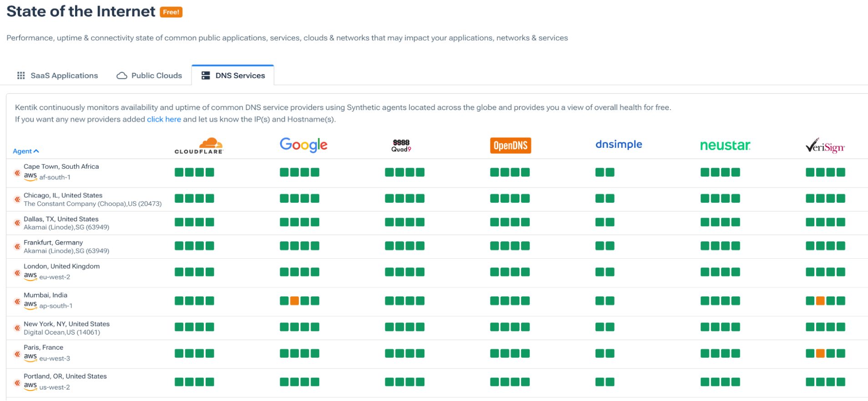The width and height of the screenshot is (868, 401).
Task: Expand the New York agent row chevron
Action: point(17,328)
